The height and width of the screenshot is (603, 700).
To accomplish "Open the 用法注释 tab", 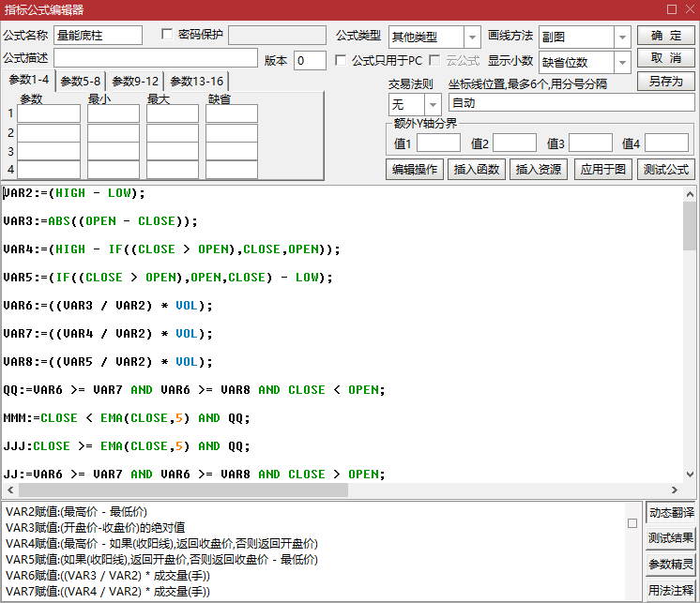I will tap(671, 591).
